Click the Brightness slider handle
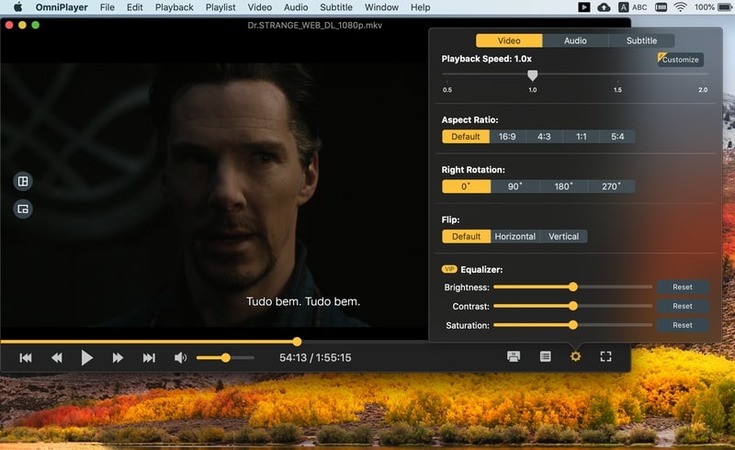Screen dimensions: 735x450 click(x=573, y=287)
